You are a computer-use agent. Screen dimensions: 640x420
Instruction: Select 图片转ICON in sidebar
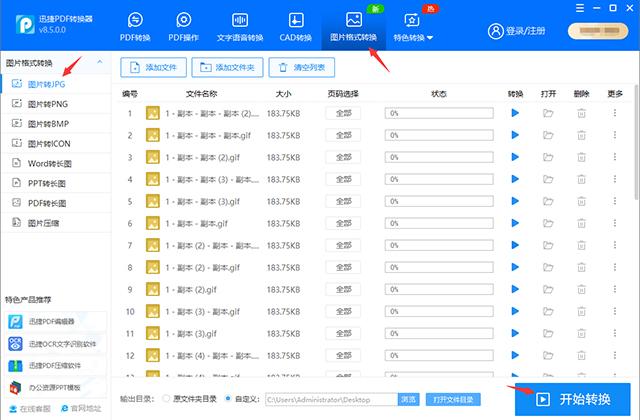tap(56, 144)
